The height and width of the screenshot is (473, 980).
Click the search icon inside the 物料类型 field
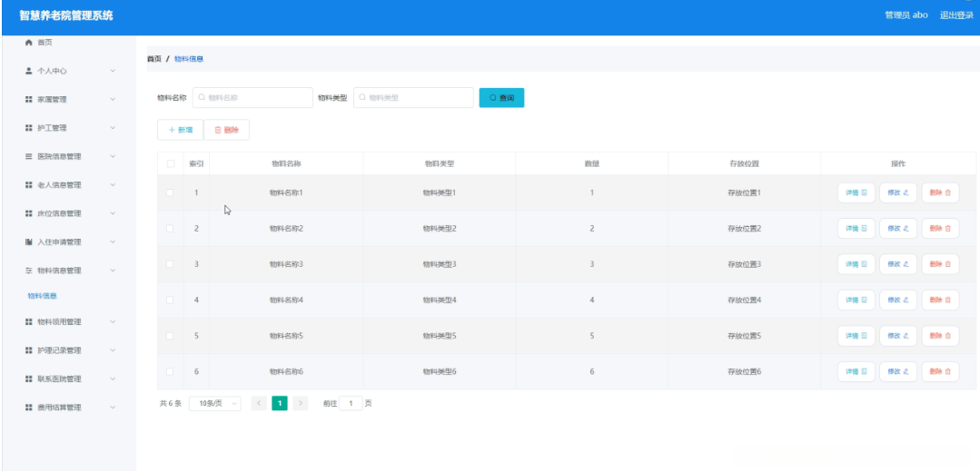(362, 97)
